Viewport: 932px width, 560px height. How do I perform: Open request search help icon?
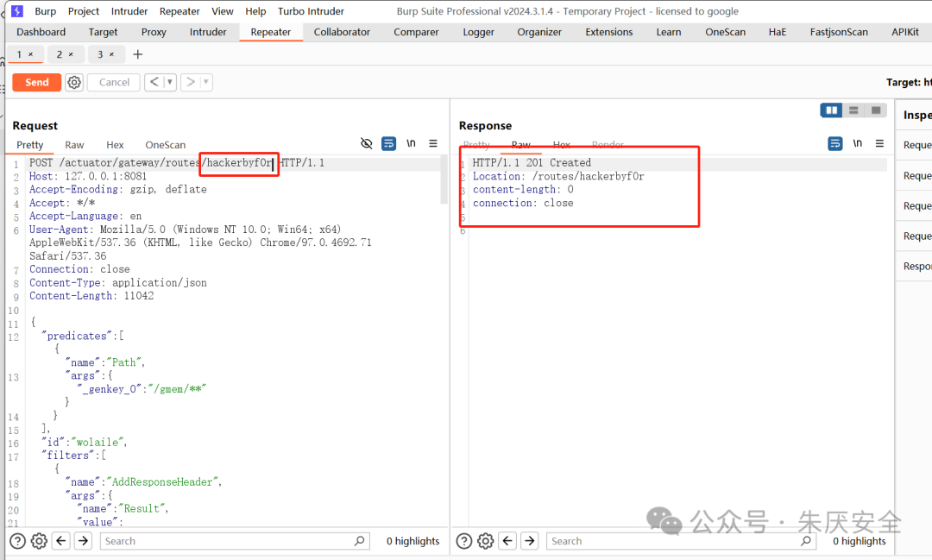(x=18, y=541)
